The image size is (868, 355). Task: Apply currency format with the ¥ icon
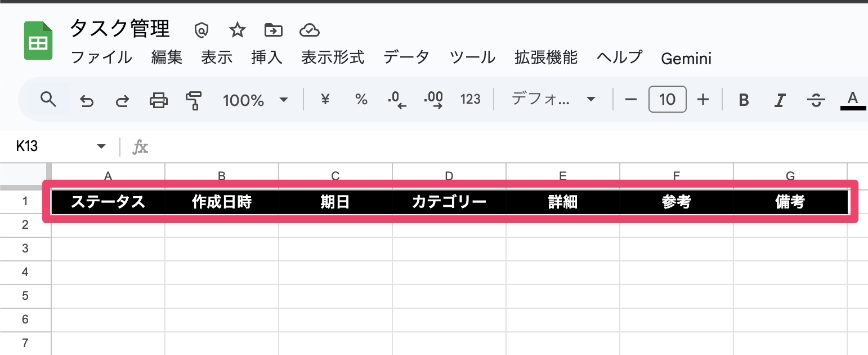point(324,99)
